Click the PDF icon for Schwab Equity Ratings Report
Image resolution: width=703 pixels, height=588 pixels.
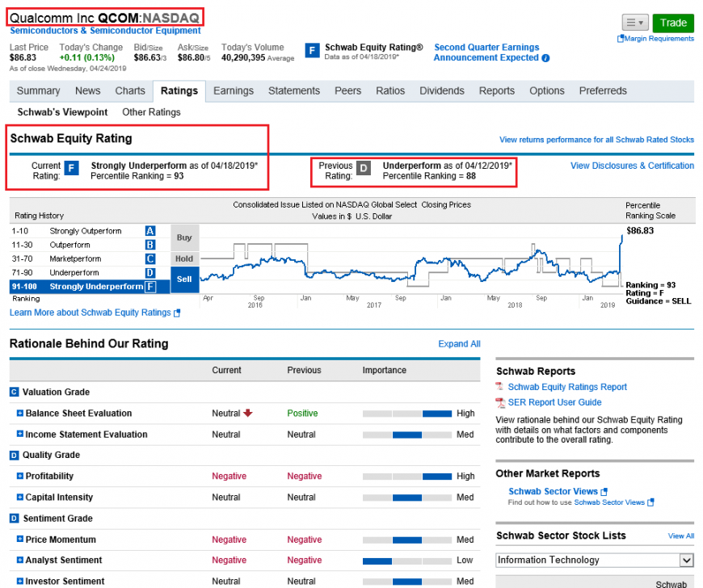tap(500, 388)
